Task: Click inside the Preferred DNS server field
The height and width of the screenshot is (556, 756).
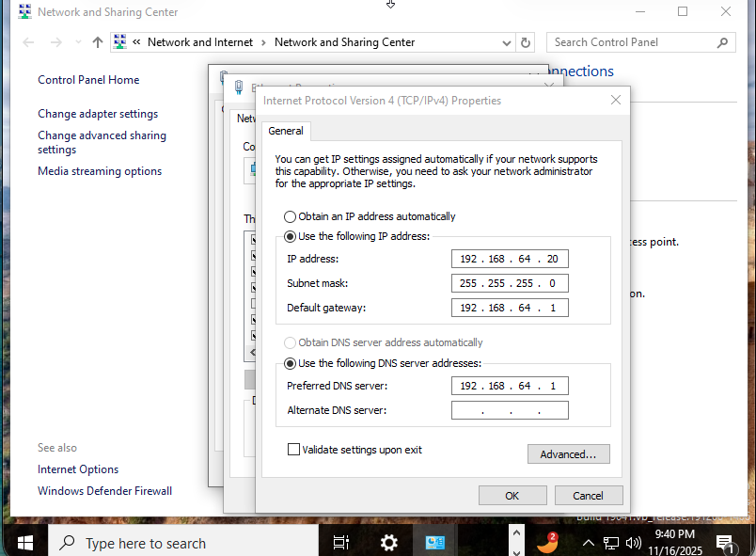Action: pyautogui.click(x=510, y=386)
